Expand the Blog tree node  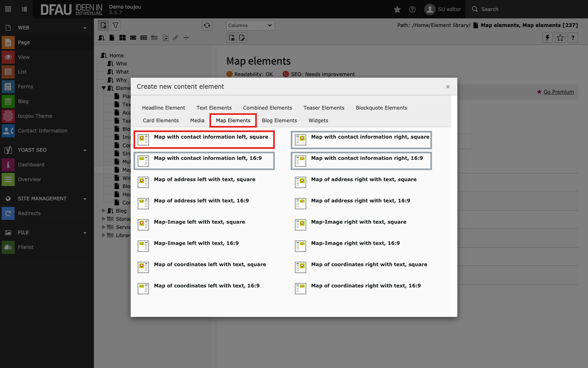coord(104,211)
